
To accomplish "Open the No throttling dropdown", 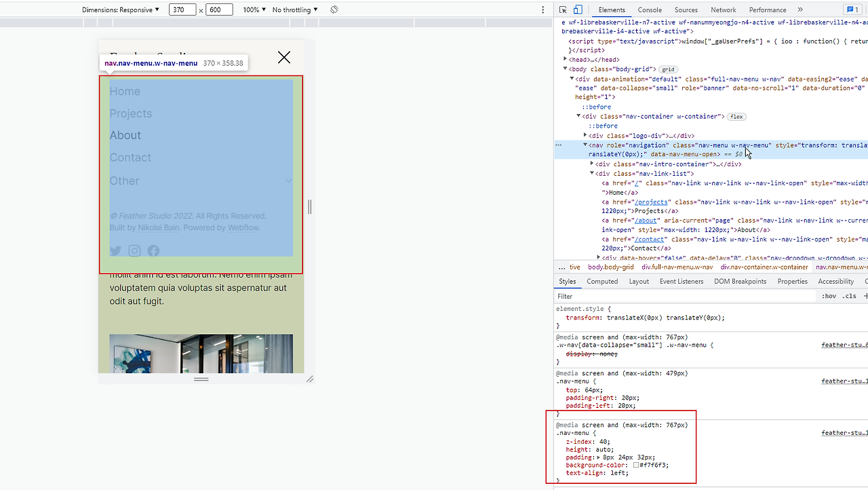I will click(x=295, y=10).
